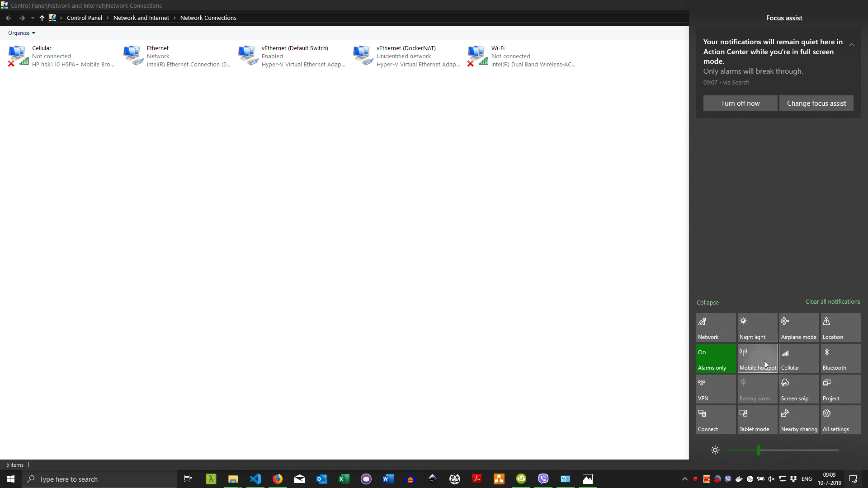Navigate to Network and Internet breadcrumb
This screenshot has height=488, width=868.
(x=141, y=18)
